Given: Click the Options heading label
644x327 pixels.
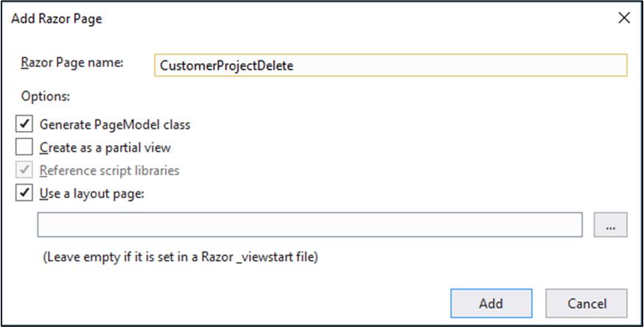Looking at the screenshot, I should point(46,96).
